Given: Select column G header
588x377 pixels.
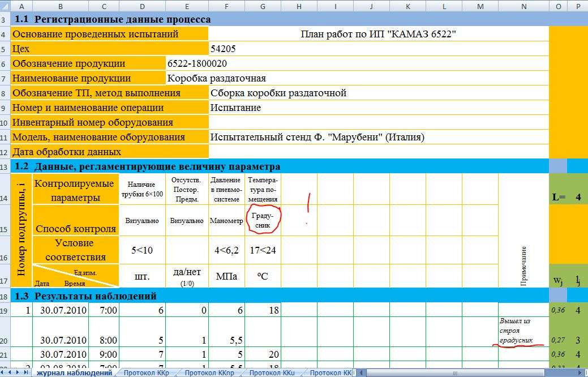Looking at the screenshot, I should [263, 6].
